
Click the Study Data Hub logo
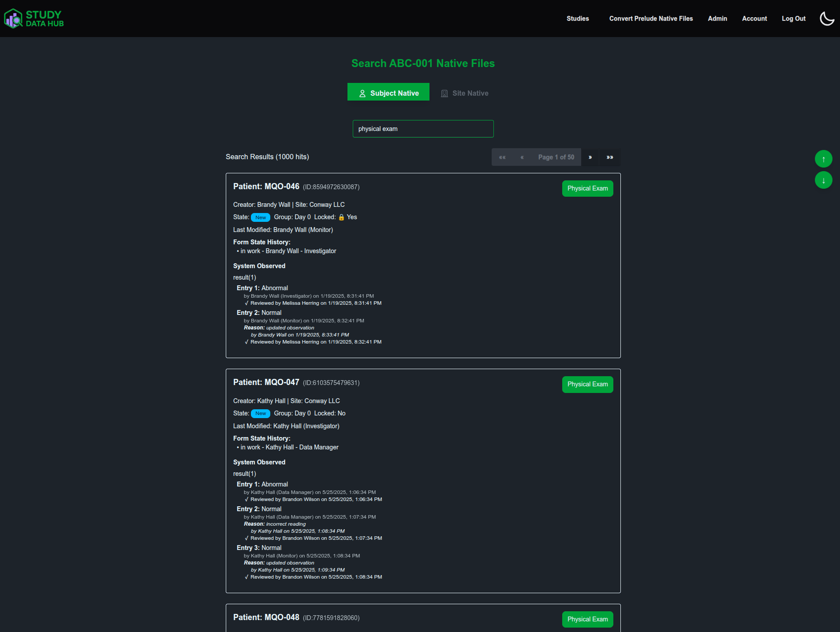[x=33, y=18]
